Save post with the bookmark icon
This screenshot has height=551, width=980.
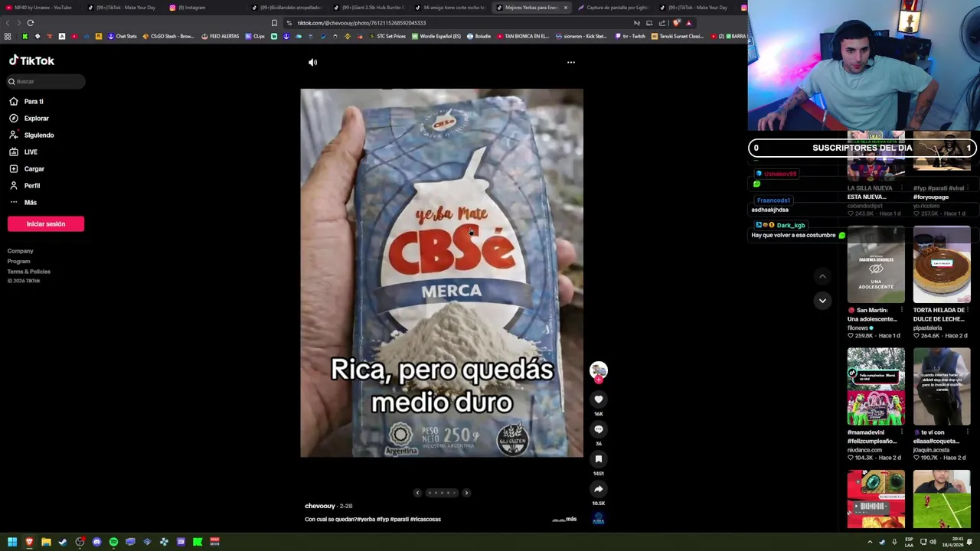click(598, 458)
